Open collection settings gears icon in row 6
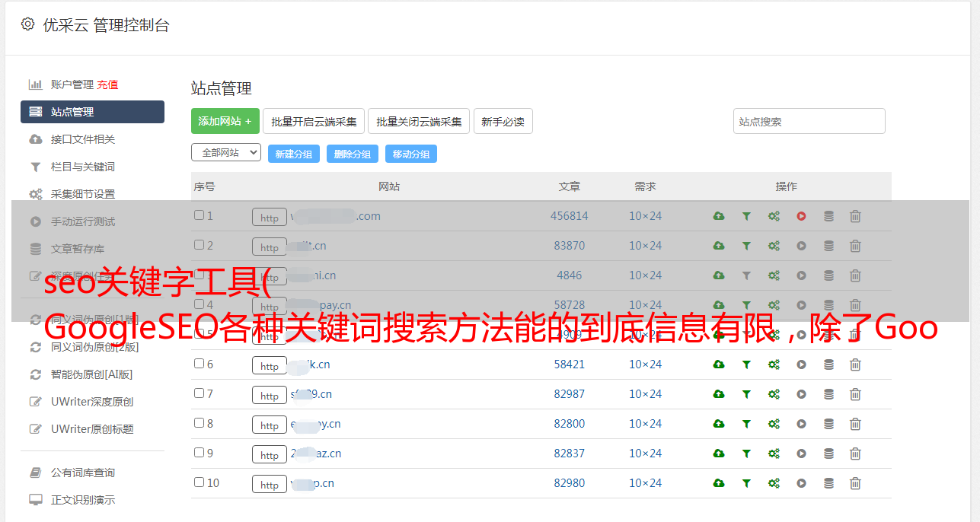 click(774, 364)
